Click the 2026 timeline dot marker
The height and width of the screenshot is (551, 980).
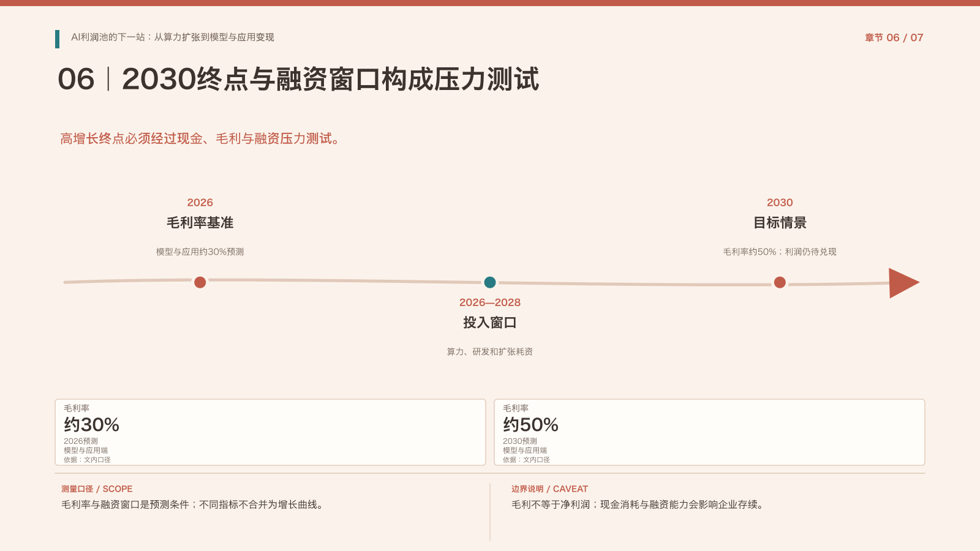point(200,282)
